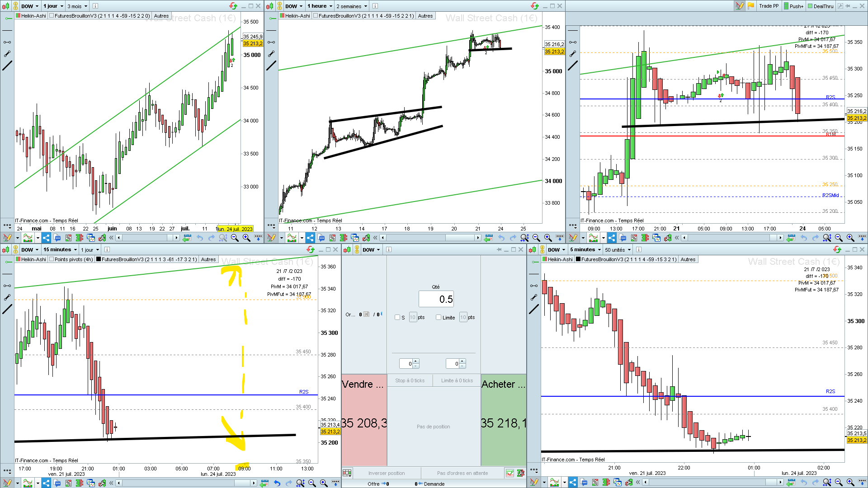Click the yellow chain link icon in hourly chart
Screen dimensions: 868x488
pos(279,6)
